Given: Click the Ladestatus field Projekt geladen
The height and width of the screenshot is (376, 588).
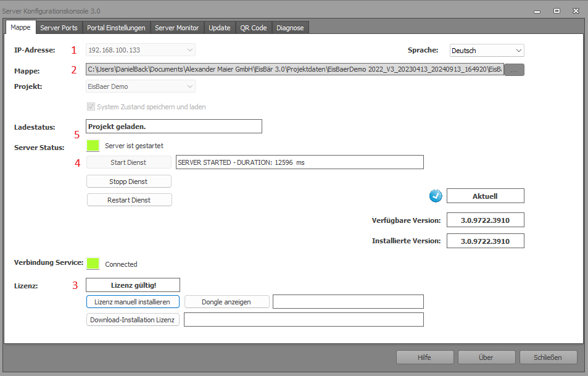Looking at the screenshot, I should click(173, 127).
